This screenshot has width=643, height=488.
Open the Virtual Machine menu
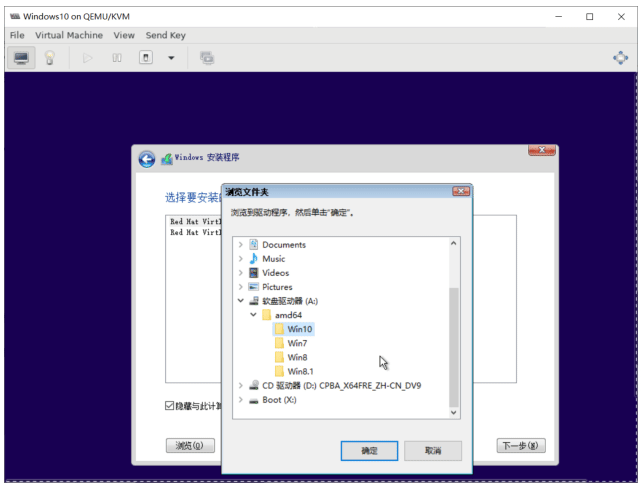[x=69, y=35]
